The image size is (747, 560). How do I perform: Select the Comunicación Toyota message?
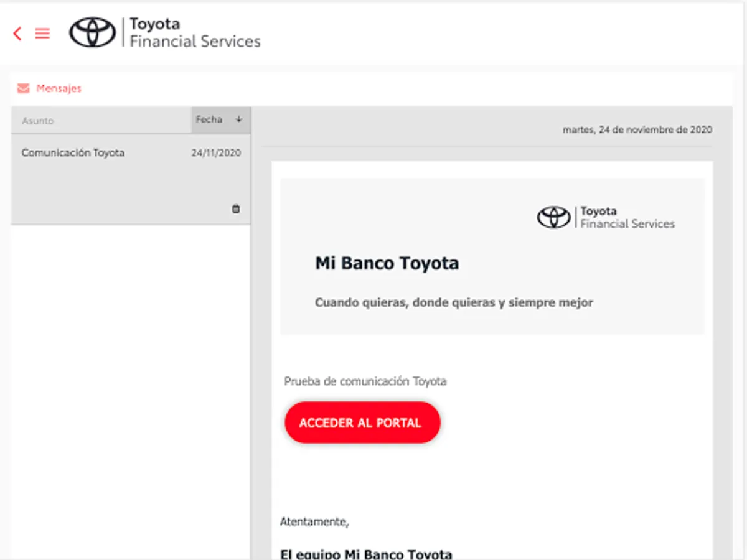131,179
